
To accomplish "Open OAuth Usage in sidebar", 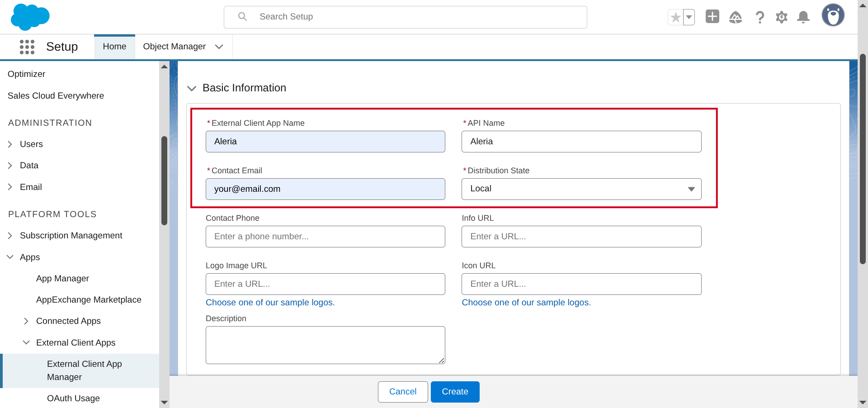I will [73, 399].
